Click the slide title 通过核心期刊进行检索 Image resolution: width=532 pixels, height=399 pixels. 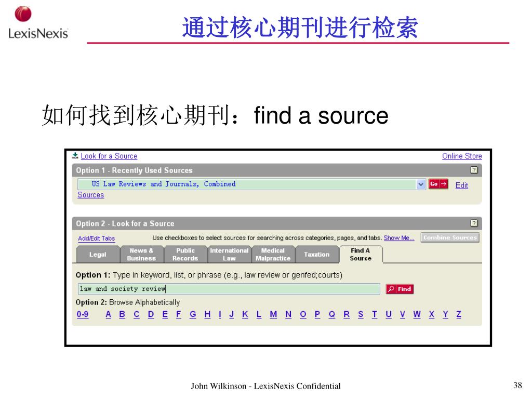300,28
